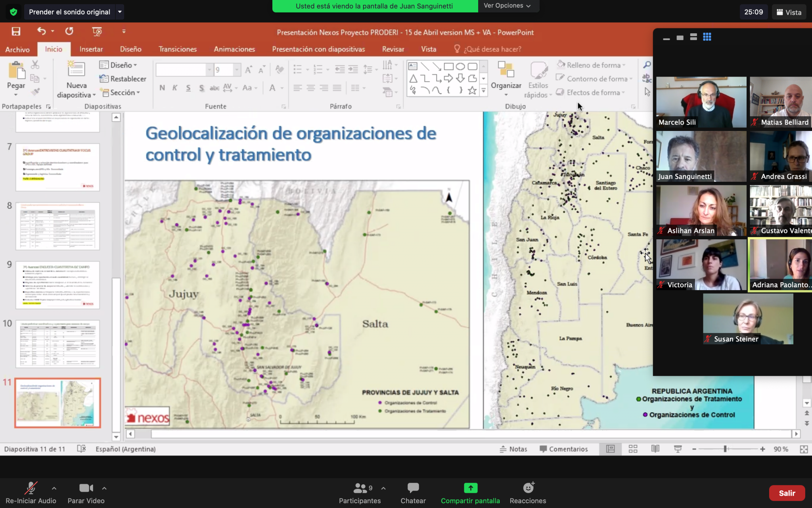Expand the audio options chevron

tap(54, 488)
